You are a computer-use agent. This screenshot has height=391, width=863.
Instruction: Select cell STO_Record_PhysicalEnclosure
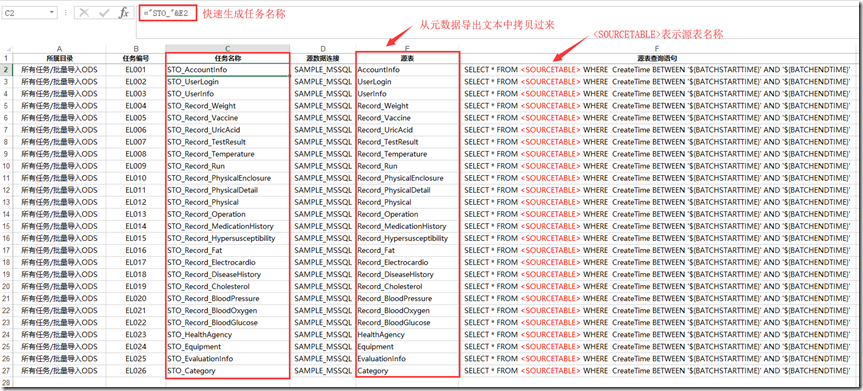click(228, 178)
